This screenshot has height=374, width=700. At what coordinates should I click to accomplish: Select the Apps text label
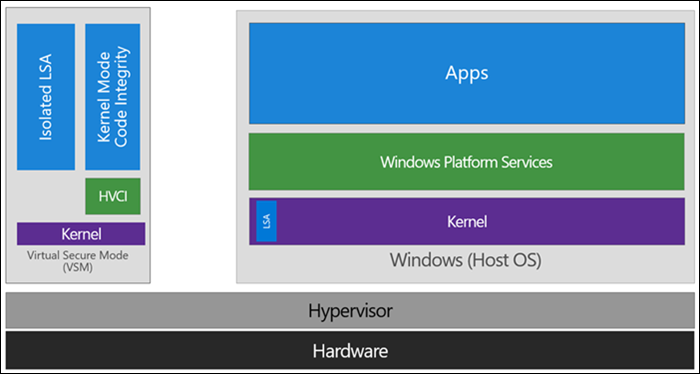[467, 73]
